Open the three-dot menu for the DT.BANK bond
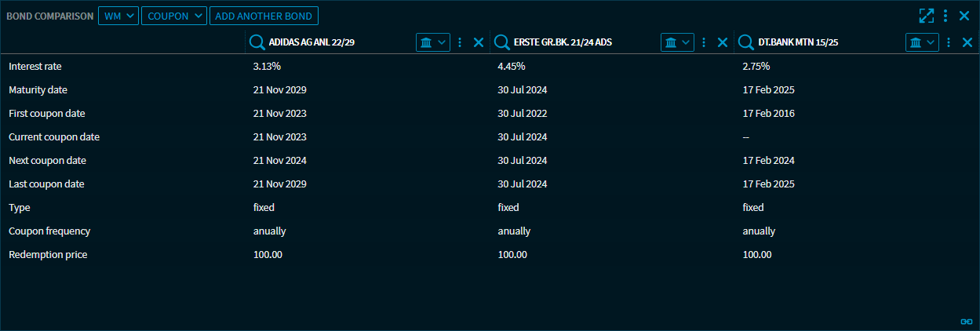This screenshot has height=331, width=980. (x=949, y=42)
